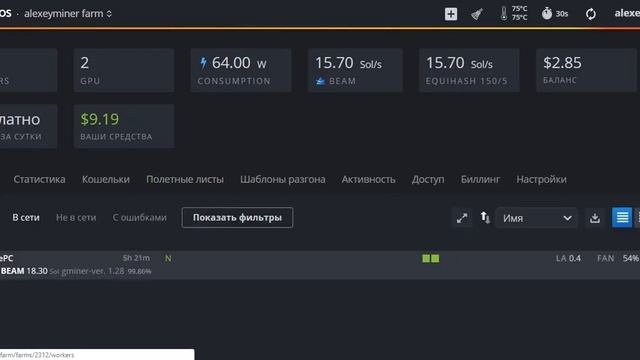Viewport: 640px width, 360px height.
Task: Click the $9.19 ваши средства card
Action: pyautogui.click(x=124, y=126)
